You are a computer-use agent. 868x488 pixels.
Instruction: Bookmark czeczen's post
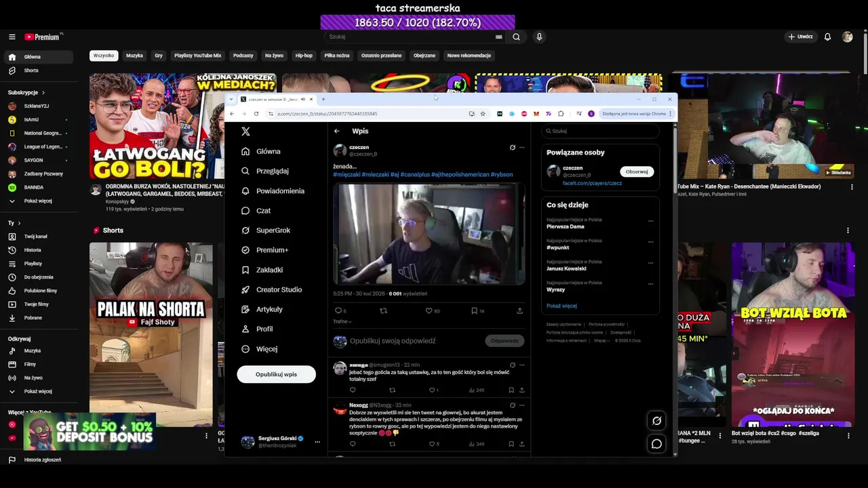coord(474,310)
